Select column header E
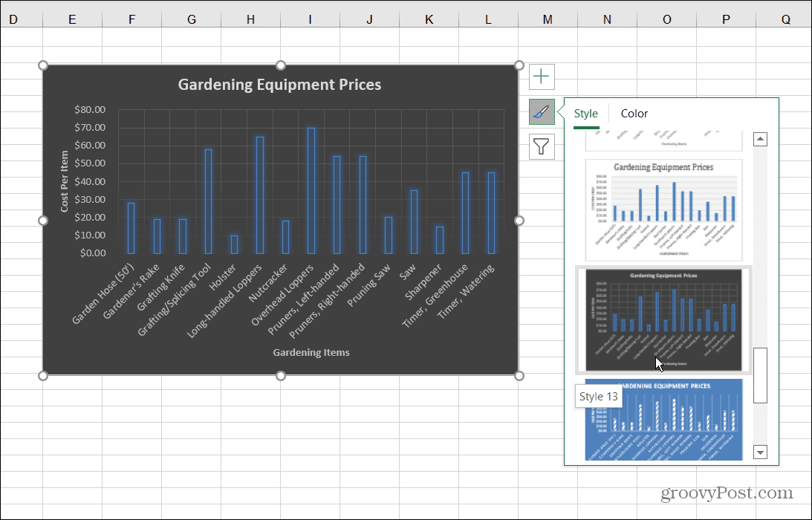The width and height of the screenshot is (812, 520). pyautogui.click(x=72, y=19)
